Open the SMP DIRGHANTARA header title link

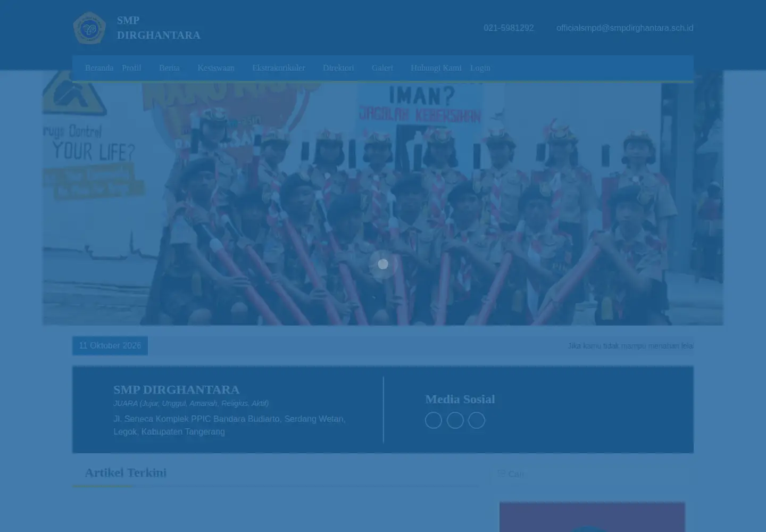point(159,28)
